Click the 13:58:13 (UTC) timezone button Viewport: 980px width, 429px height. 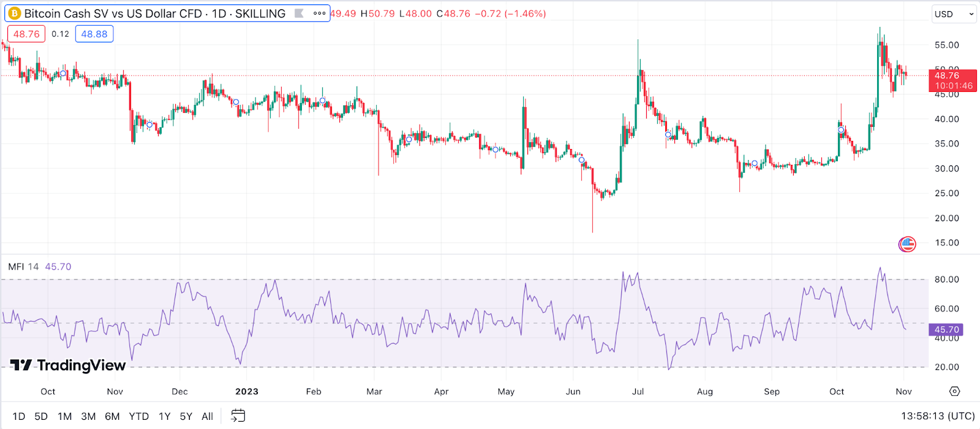pos(938,416)
